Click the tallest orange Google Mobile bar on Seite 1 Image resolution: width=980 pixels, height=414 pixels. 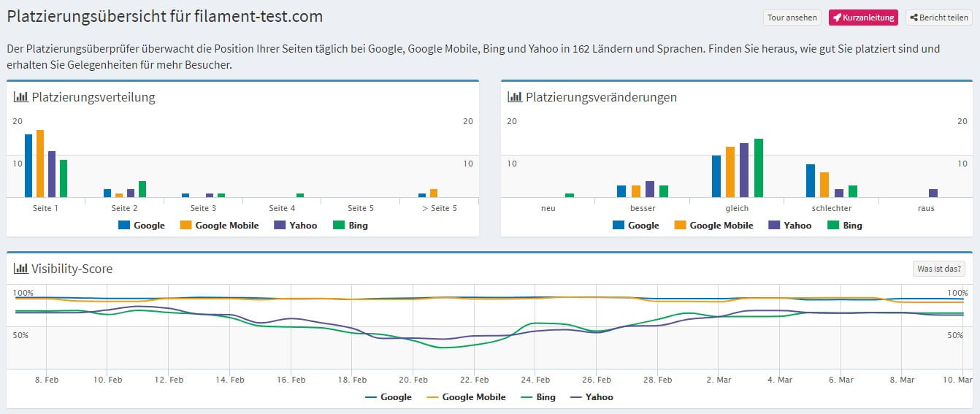[x=40, y=164]
